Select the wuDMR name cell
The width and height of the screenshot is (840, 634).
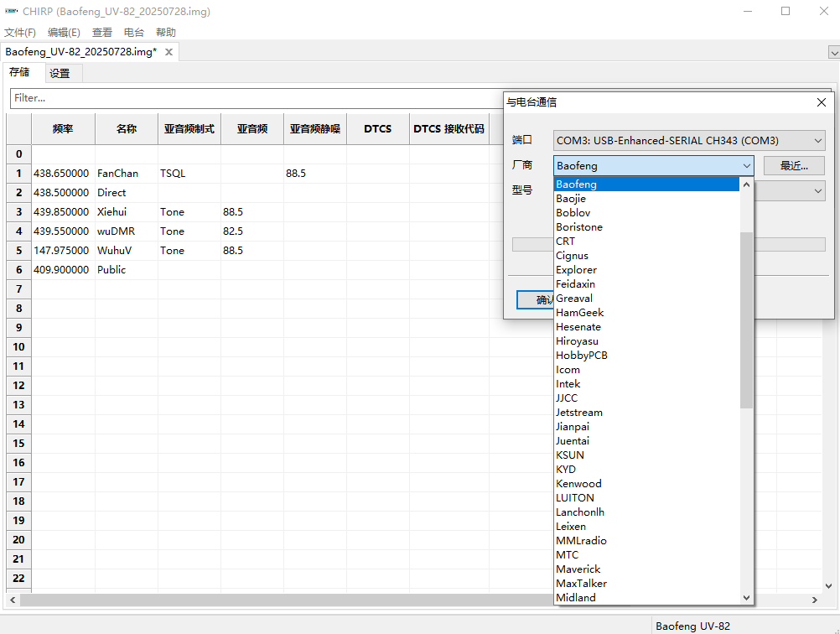pos(127,231)
